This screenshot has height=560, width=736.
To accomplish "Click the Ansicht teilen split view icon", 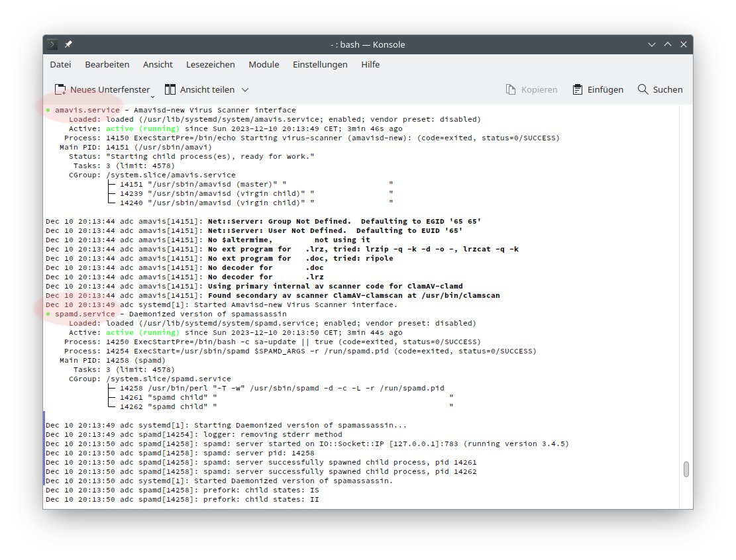I will pyautogui.click(x=170, y=89).
